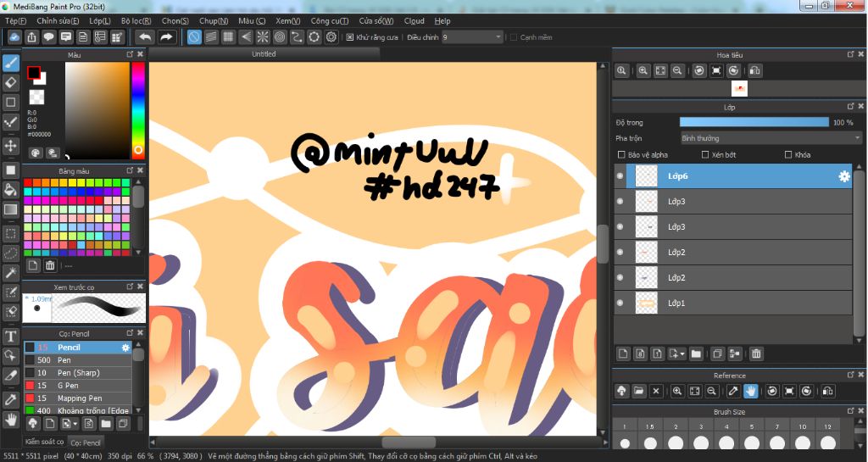Open the Pha trộn blending mode dropdown
This screenshot has height=462, width=868.
(771, 138)
